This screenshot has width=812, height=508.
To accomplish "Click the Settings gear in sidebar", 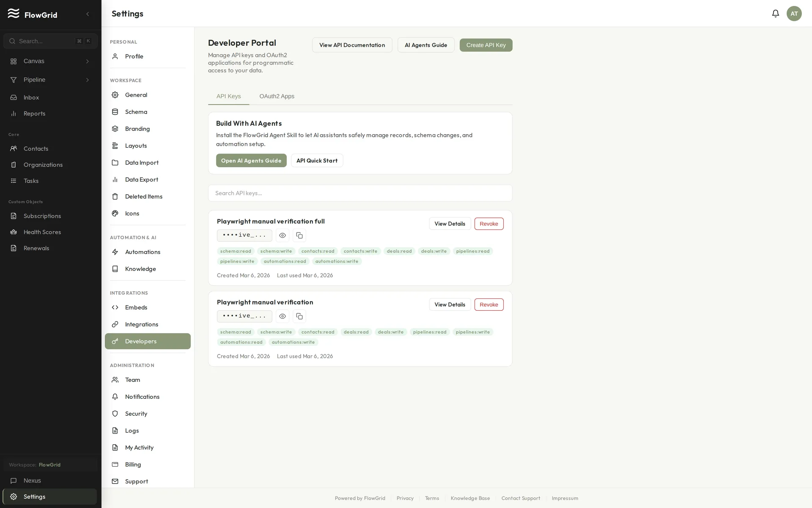I will pos(14,497).
